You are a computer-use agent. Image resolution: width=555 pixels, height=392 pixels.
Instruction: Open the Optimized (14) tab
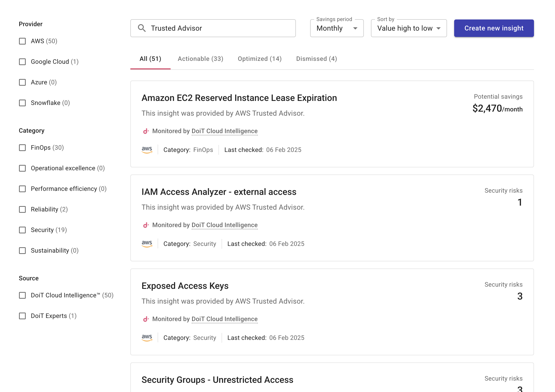coord(260,59)
